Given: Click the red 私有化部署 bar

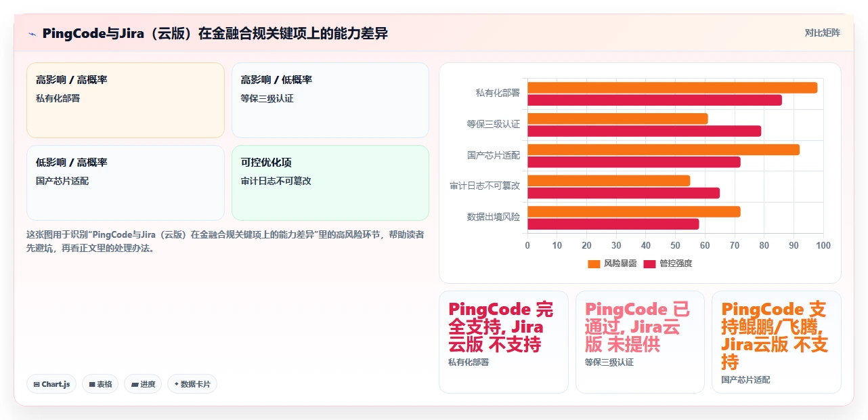Looking at the screenshot, I should pyautogui.click(x=655, y=100).
